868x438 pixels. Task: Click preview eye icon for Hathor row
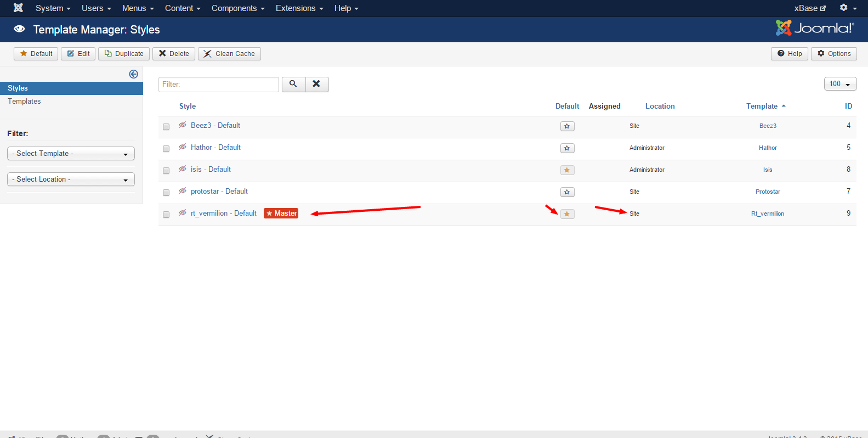pos(183,147)
